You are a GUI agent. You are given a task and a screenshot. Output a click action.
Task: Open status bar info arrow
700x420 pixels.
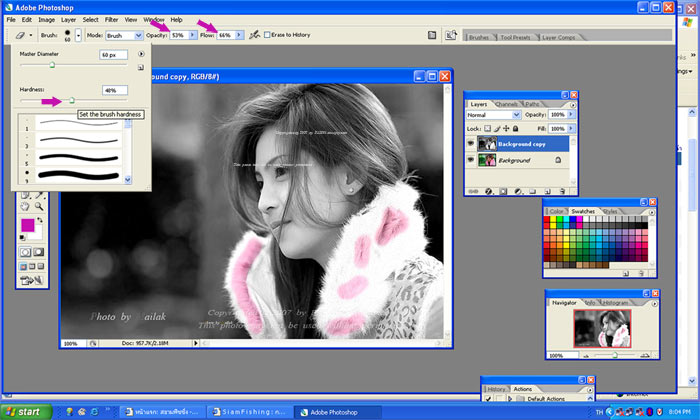coord(195,343)
